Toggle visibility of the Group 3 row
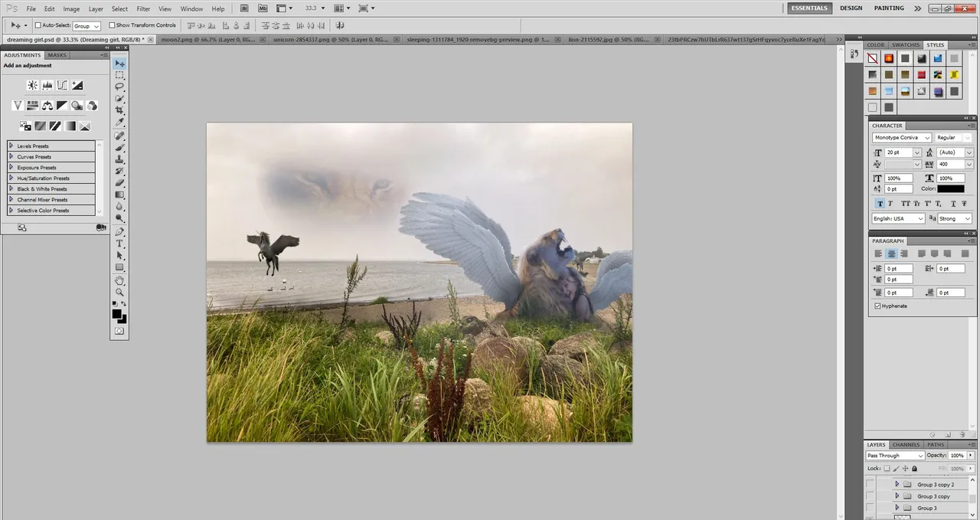The image size is (980, 520). 870,508
